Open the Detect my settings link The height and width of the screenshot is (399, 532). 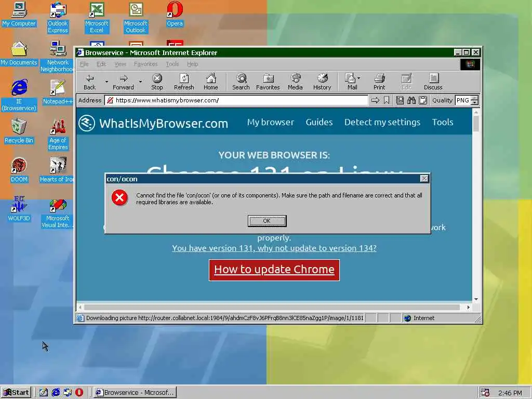pyautogui.click(x=382, y=122)
